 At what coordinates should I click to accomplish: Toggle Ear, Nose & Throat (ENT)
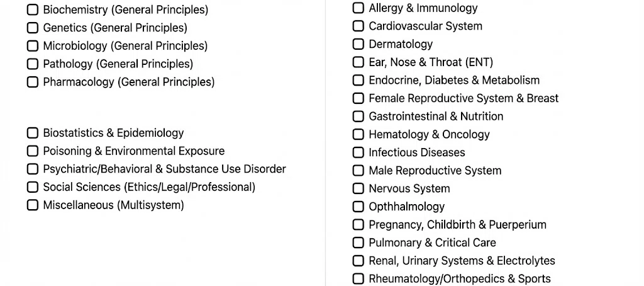358,62
